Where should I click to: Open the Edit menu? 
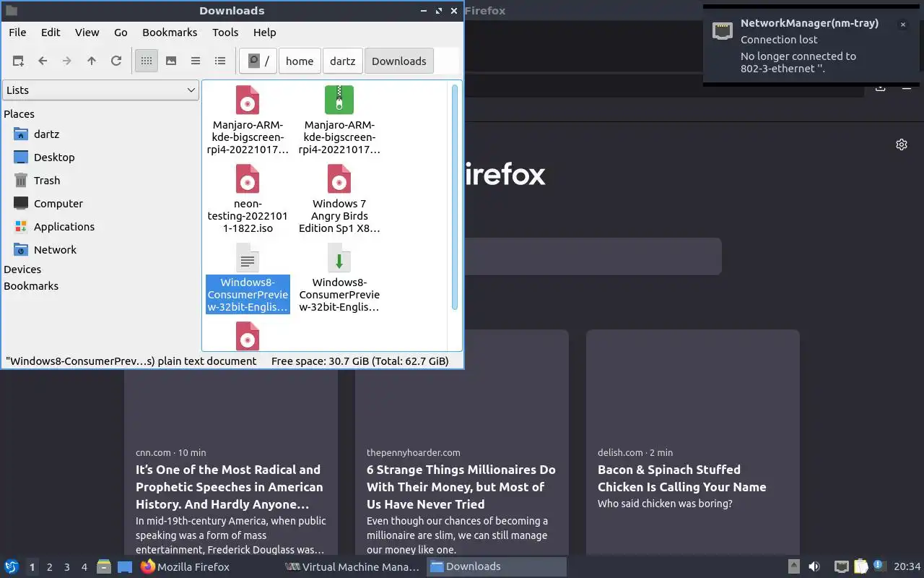tap(51, 33)
